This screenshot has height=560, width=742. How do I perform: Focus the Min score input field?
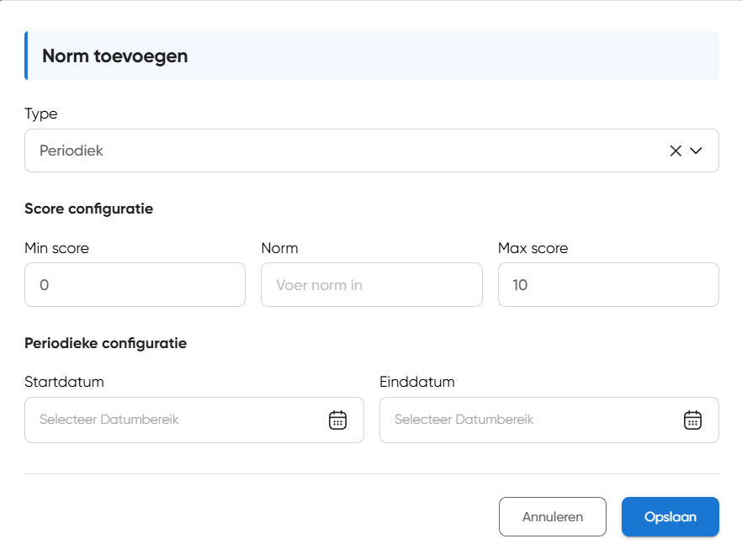pos(135,285)
